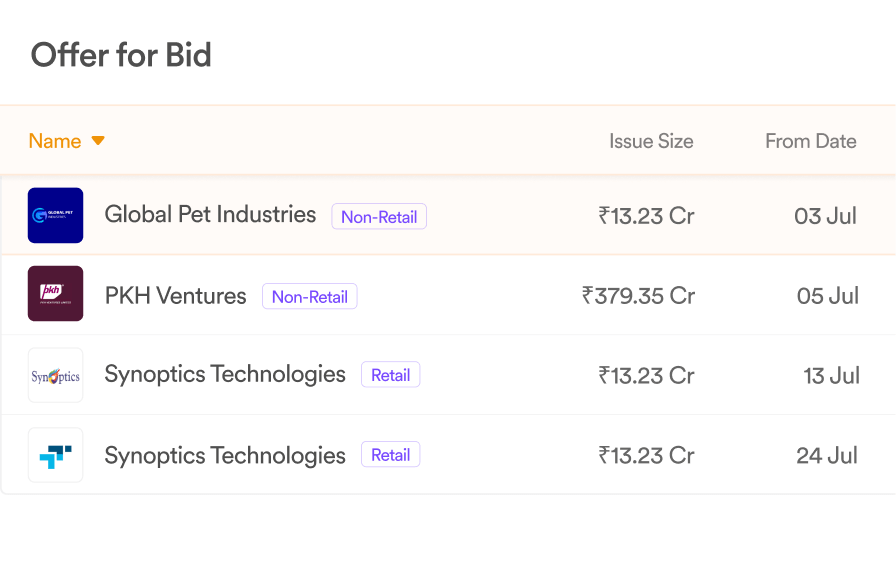This screenshot has height=576, width=896.
Task: Click Non-Retail tag on PKH Ventures
Action: (310, 297)
